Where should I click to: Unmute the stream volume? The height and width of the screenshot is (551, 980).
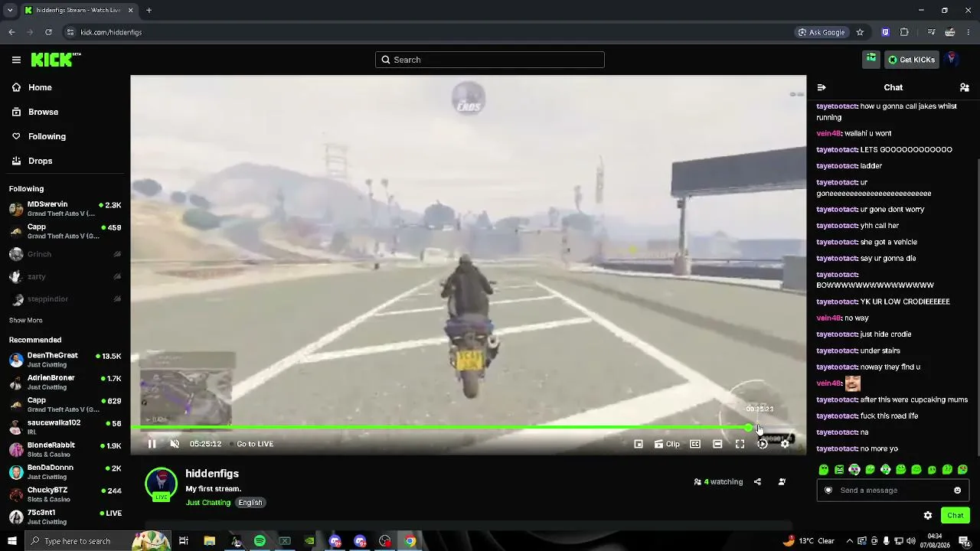[175, 444]
